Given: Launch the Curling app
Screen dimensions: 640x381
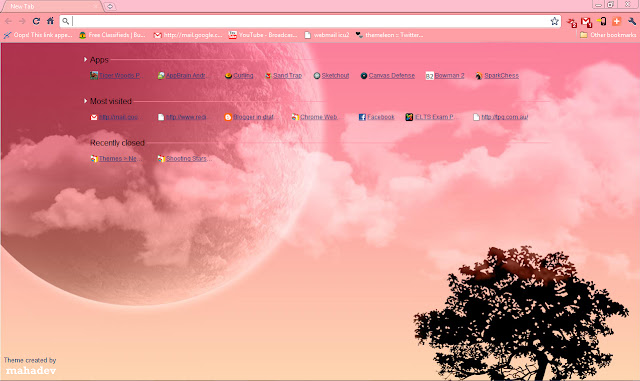Looking at the screenshot, I should click(x=243, y=76).
